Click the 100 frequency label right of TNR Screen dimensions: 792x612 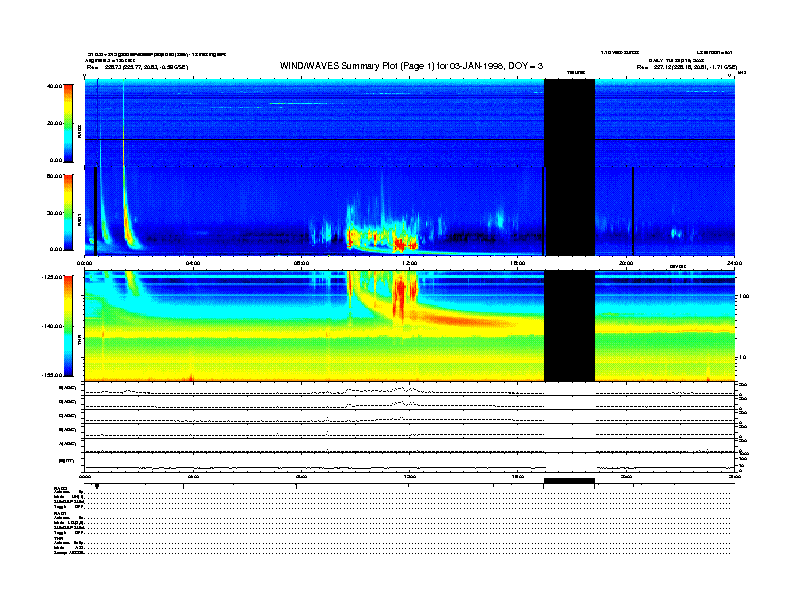(x=744, y=296)
